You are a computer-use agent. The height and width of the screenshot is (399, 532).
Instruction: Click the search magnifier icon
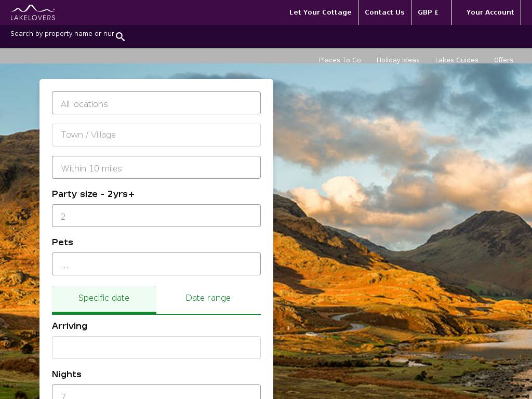[120, 36]
